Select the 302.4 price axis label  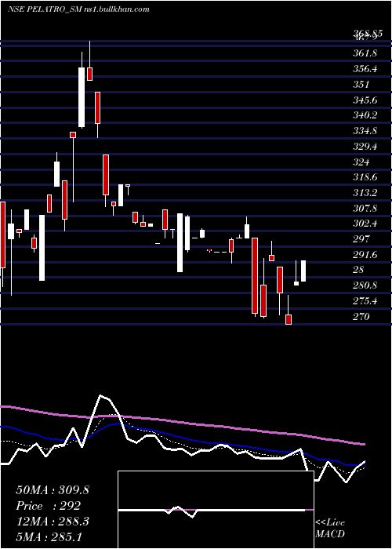[365, 224]
